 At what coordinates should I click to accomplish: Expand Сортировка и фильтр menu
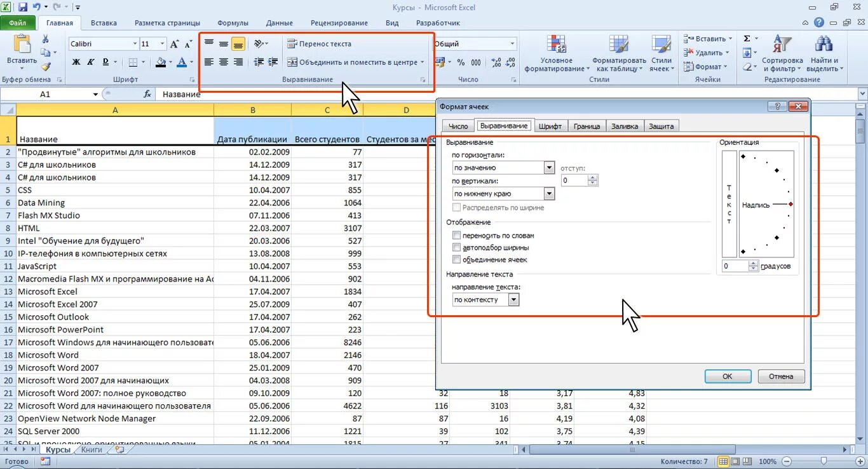pyautogui.click(x=782, y=53)
